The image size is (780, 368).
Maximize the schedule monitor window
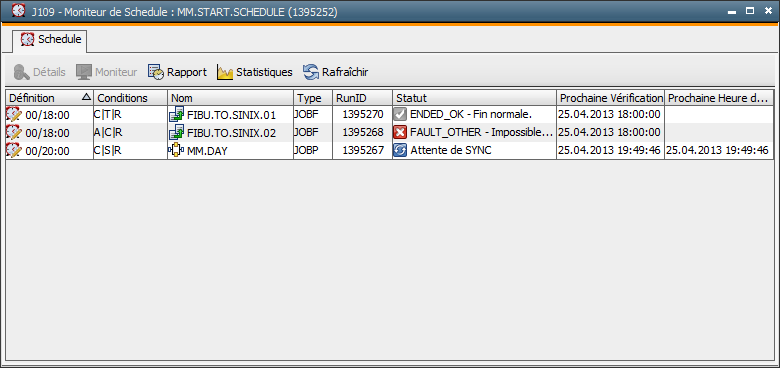point(750,10)
